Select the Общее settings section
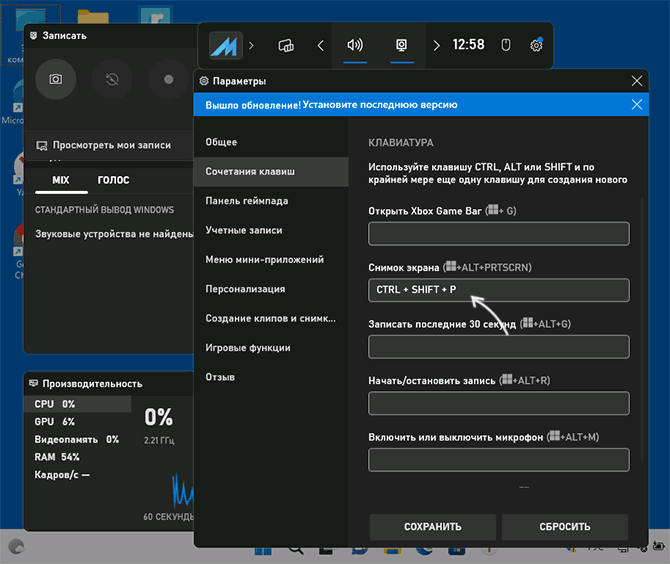670x564 pixels. 271,142
